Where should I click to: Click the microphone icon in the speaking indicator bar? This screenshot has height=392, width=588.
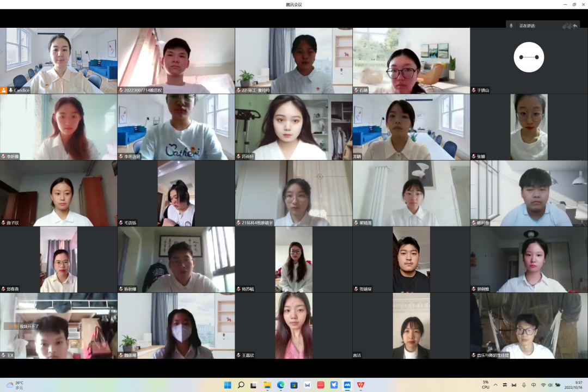tap(511, 26)
